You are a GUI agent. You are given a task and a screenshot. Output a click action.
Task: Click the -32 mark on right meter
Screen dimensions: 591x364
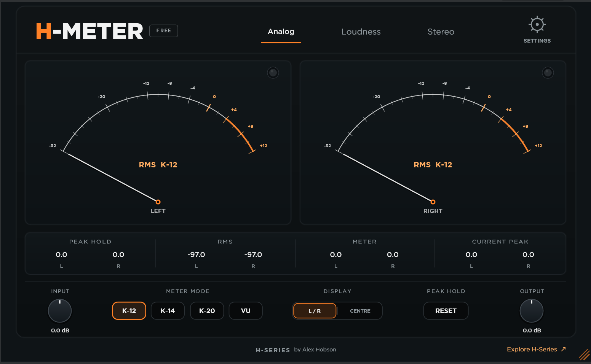(327, 146)
